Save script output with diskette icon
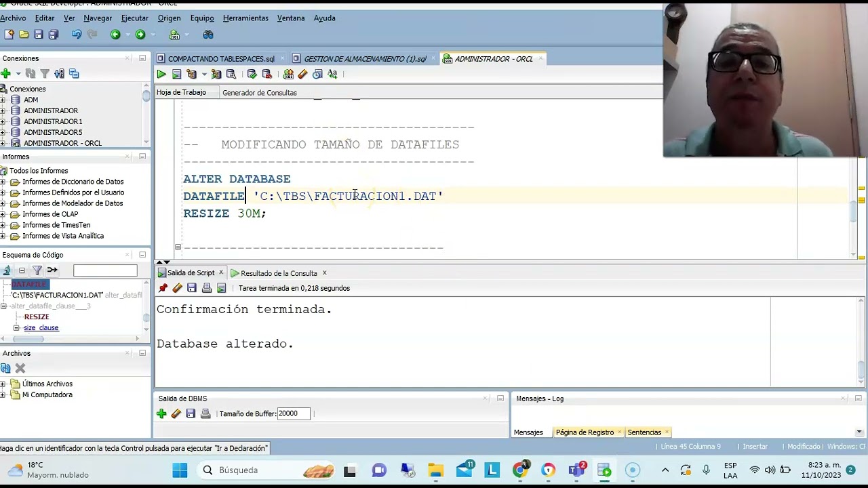 coord(192,288)
